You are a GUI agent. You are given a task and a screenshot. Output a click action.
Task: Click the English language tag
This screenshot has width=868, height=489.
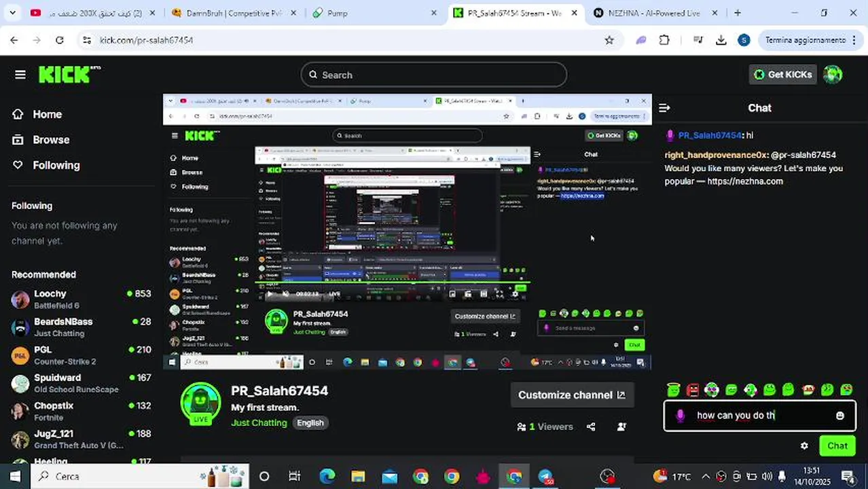point(310,422)
